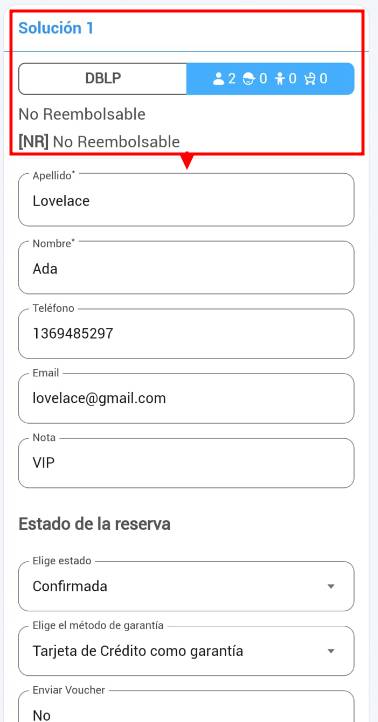Image resolution: width=378 pixels, height=722 pixels.
Task: Click the Apellido field containing Lovelace
Action: (x=186, y=200)
